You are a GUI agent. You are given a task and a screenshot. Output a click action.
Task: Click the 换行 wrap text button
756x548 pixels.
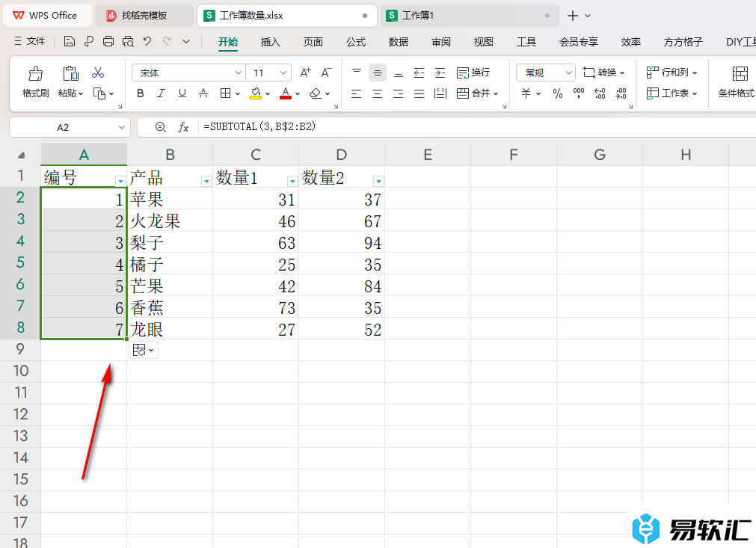click(473, 73)
